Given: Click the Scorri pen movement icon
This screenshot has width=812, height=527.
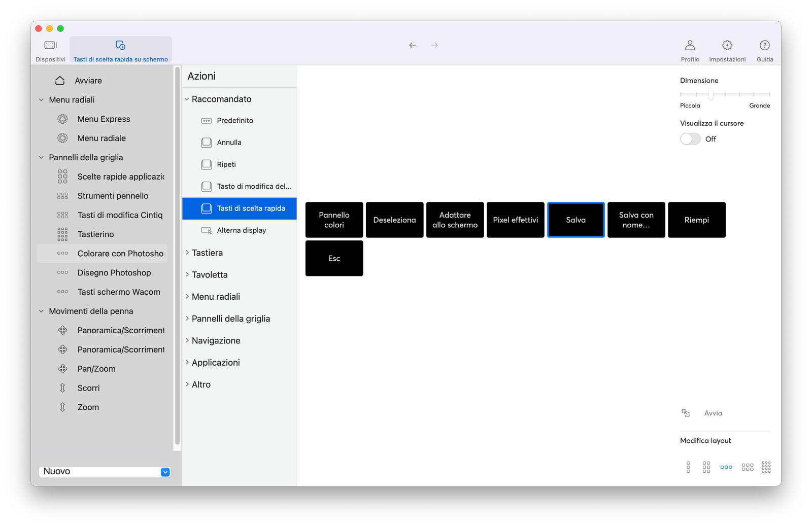Looking at the screenshot, I should point(62,388).
